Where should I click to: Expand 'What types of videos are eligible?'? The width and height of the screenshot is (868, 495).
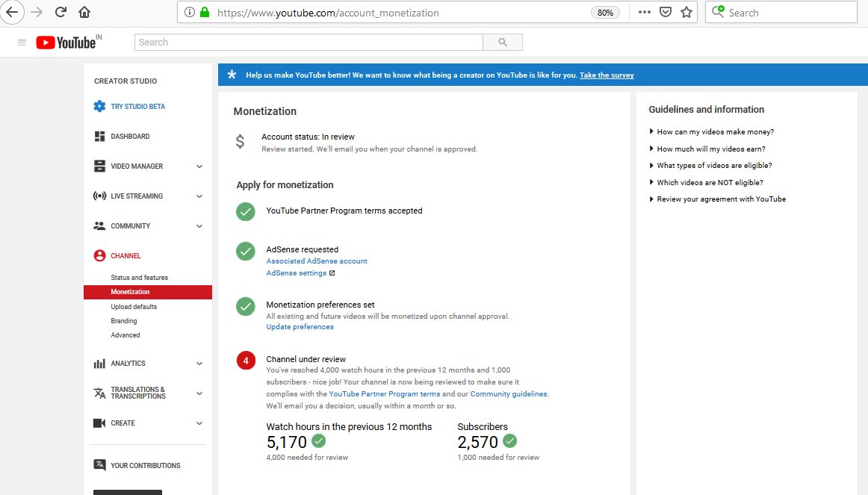[711, 165]
